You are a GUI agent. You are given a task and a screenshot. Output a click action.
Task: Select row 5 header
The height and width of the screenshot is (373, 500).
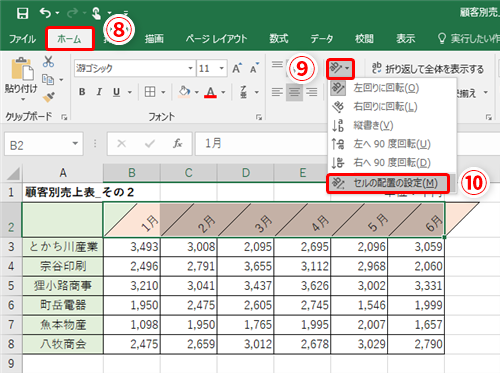(x=11, y=286)
